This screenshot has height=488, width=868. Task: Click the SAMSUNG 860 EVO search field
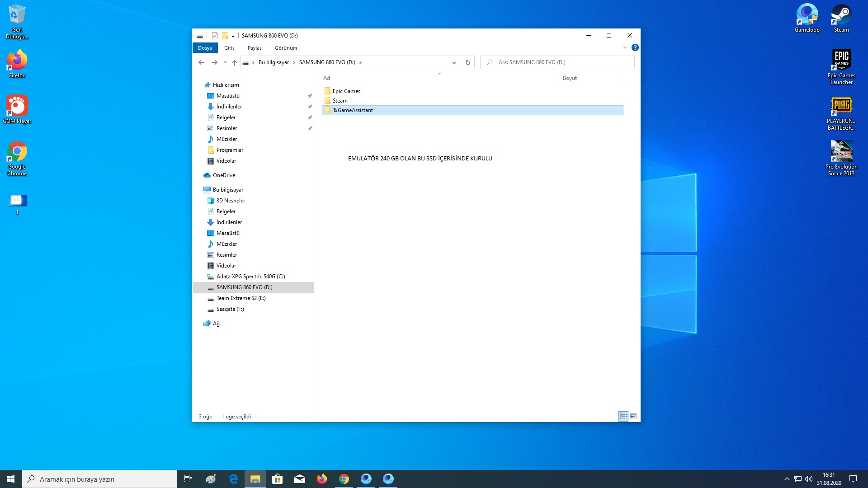[x=561, y=62]
